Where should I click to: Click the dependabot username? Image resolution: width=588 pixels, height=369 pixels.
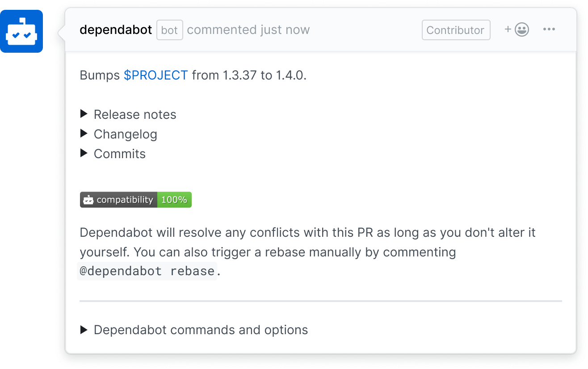point(116,29)
